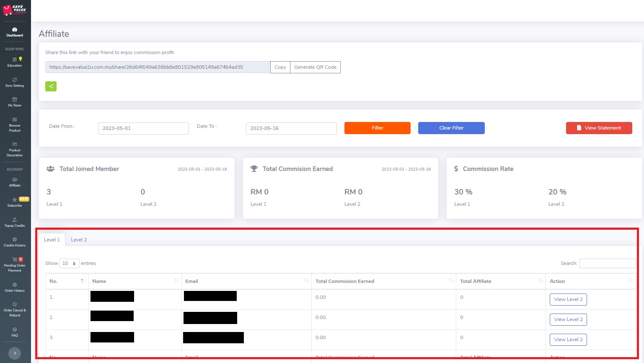Click the Save Value logo
Viewport: 644px width, 363px height.
[x=15, y=10]
